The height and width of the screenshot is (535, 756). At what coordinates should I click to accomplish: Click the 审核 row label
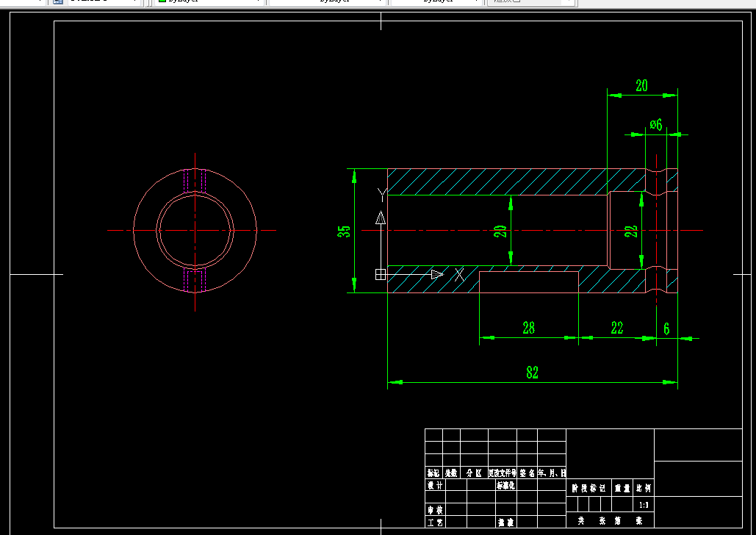[436, 509]
